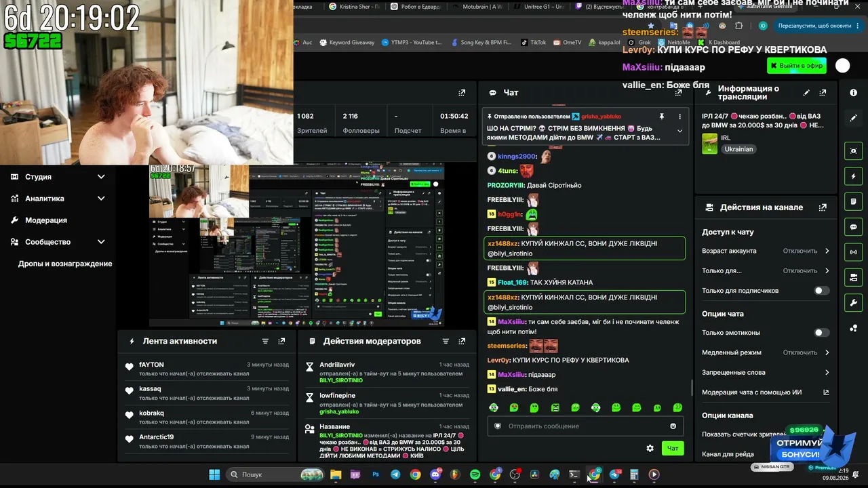Pop out the Информация о трансляции panel
Screen dimensions: 868x488
coord(823,93)
